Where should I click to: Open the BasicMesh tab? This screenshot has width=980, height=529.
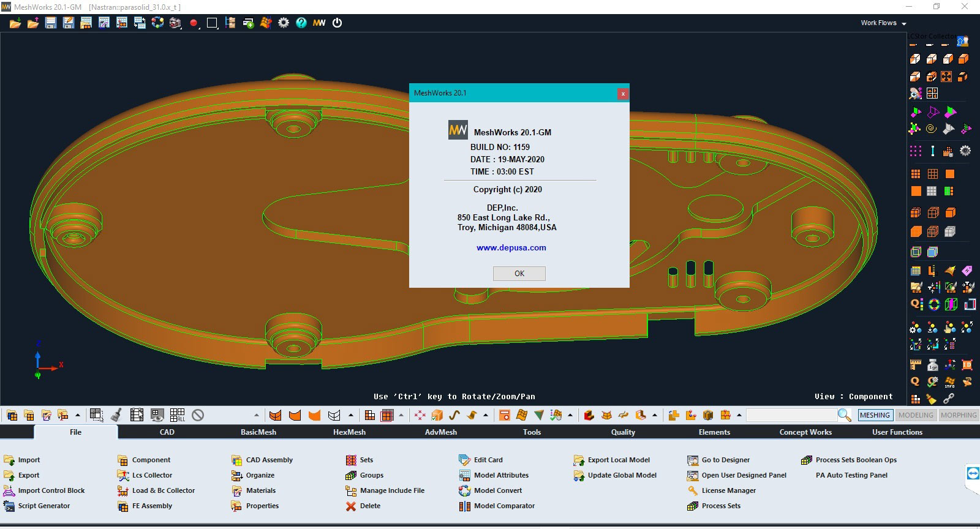point(258,432)
